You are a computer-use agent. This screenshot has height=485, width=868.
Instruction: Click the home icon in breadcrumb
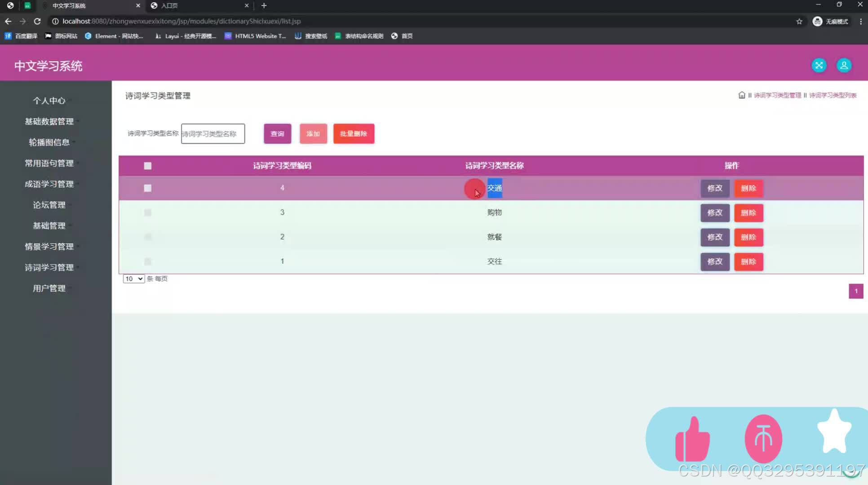[742, 95]
